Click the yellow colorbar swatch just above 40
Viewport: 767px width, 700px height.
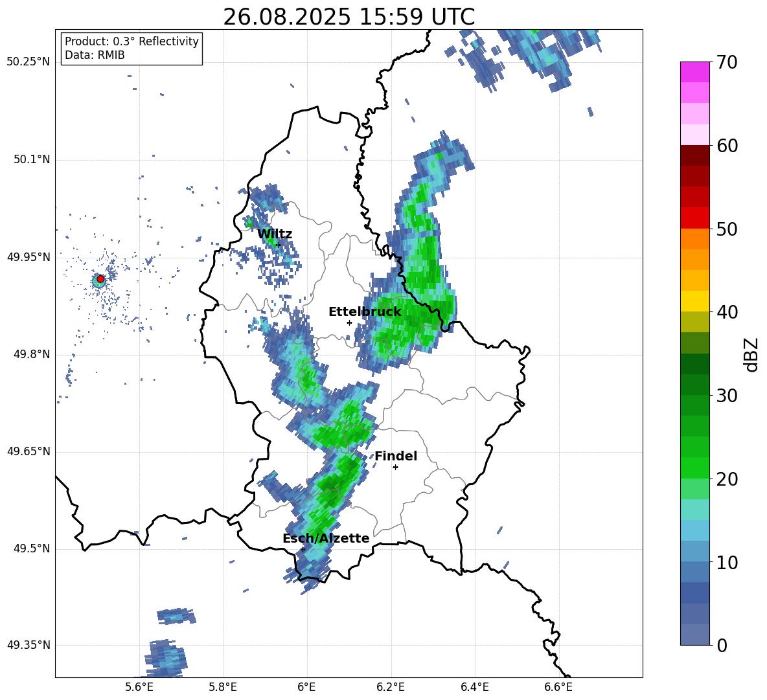[x=694, y=301]
